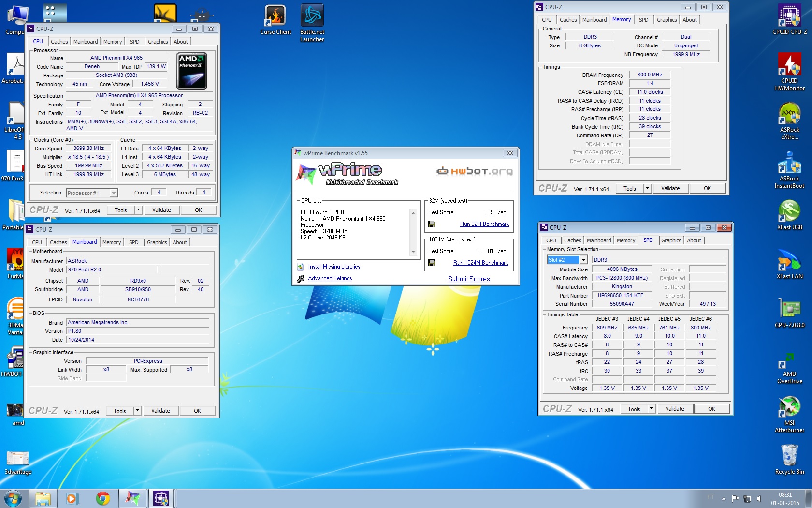Screen dimensions: 812x508
Task: Open the CPUID CPU-Z desktop shortcut
Action: coord(789,20)
